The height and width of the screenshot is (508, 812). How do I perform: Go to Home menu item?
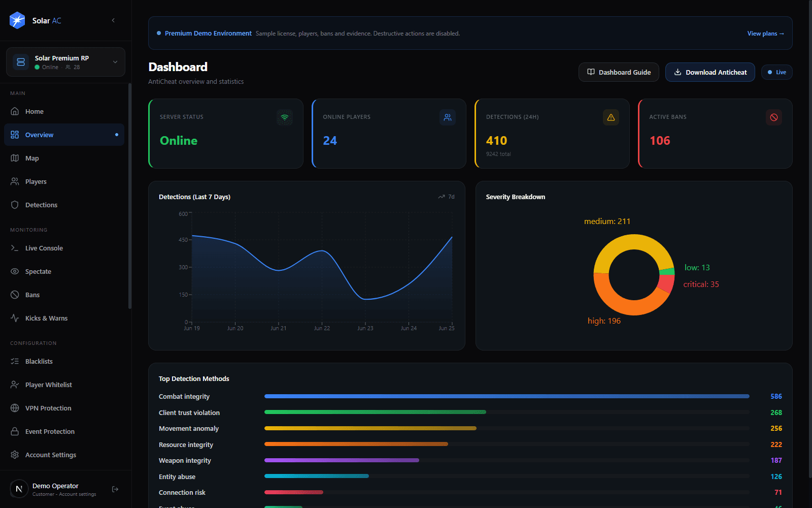64,111
